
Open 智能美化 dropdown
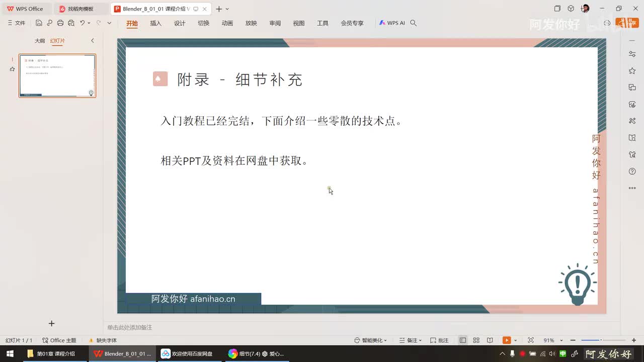[x=371, y=340]
